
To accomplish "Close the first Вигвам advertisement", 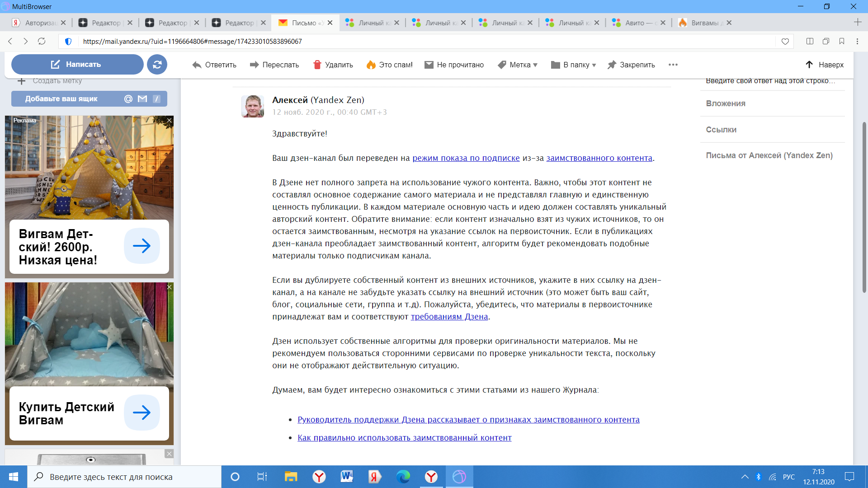I will (x=170, y=120).
